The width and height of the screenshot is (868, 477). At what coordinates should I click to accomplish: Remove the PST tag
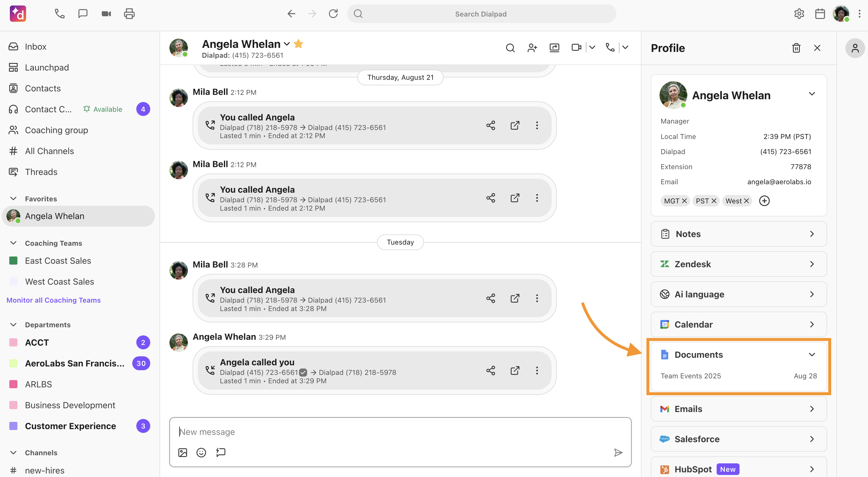pos(714,201)
